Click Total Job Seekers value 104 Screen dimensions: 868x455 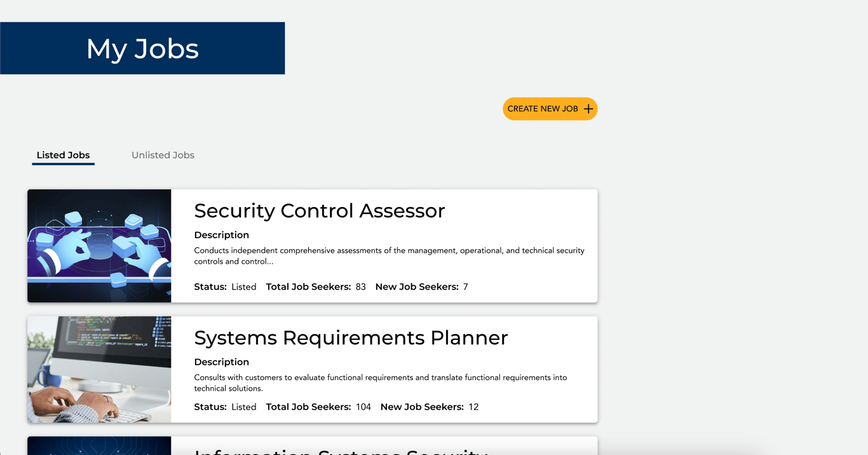[363, 407]
